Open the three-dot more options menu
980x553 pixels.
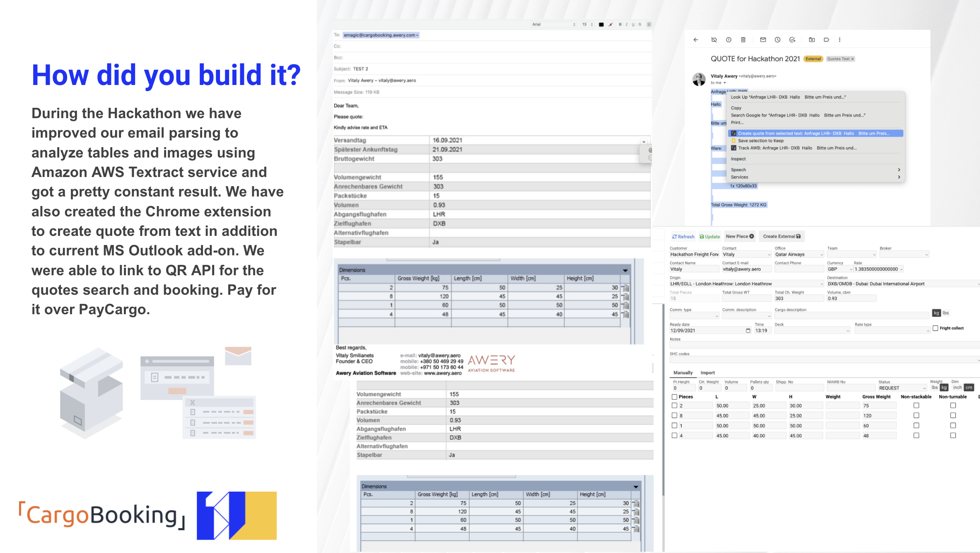[840, 40]
